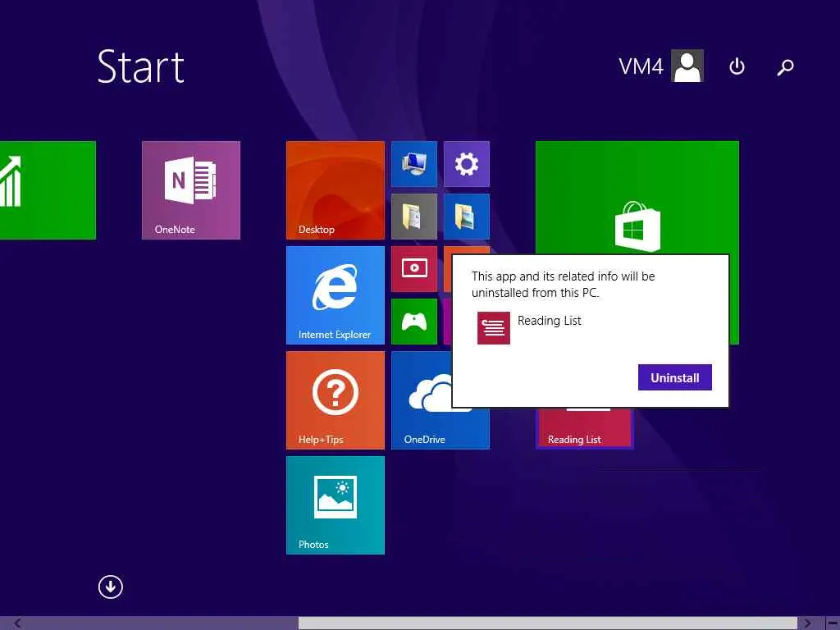Click the Start heading text
This screenshot has width=840, height=630.
pyautogui.click(x=141, y=66)
